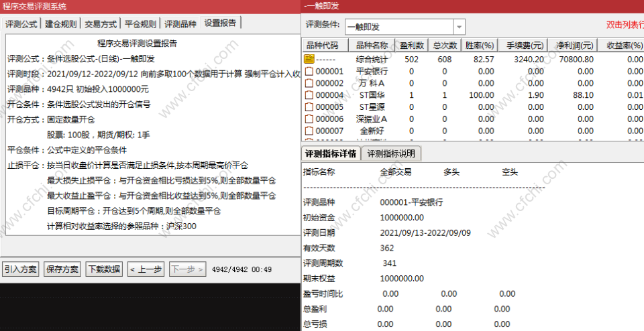Click the 保存方案 button
The width and height of the screenshot is (644, 331).
(62, 269)
